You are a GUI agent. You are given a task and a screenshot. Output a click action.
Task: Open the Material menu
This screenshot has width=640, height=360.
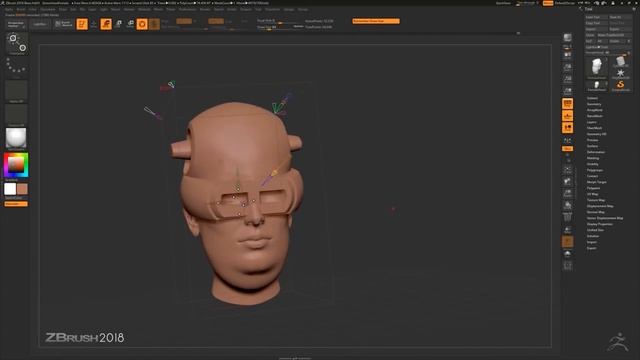(x=144, y=9)
